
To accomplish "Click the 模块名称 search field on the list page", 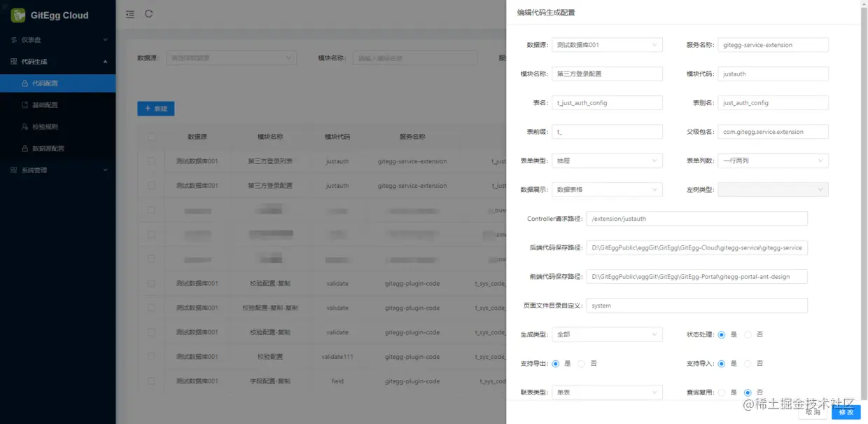I will point(414,58).
